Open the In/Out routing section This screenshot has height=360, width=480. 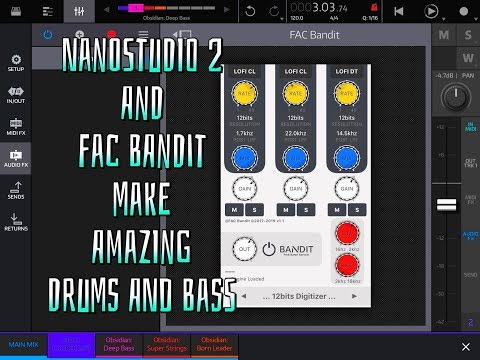pyautogui.click(x=16, y=95)
